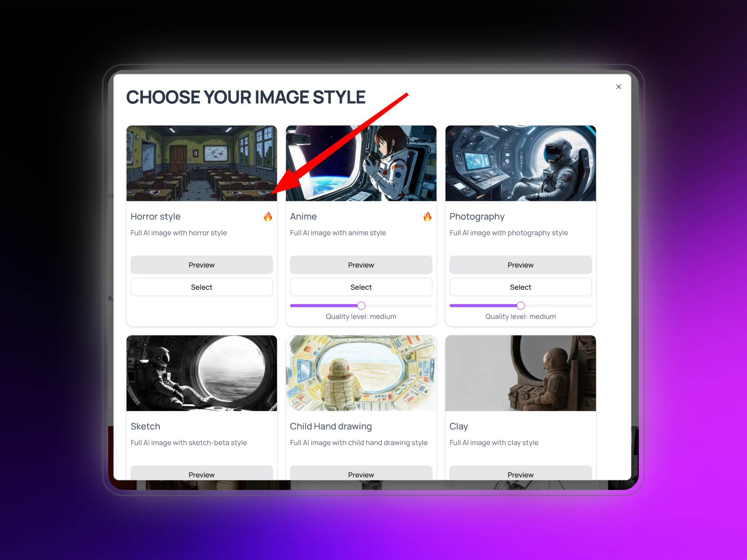The image size is (747, 560).
Task: Open the Anime astronaut thumbnail
Action: 361,163
